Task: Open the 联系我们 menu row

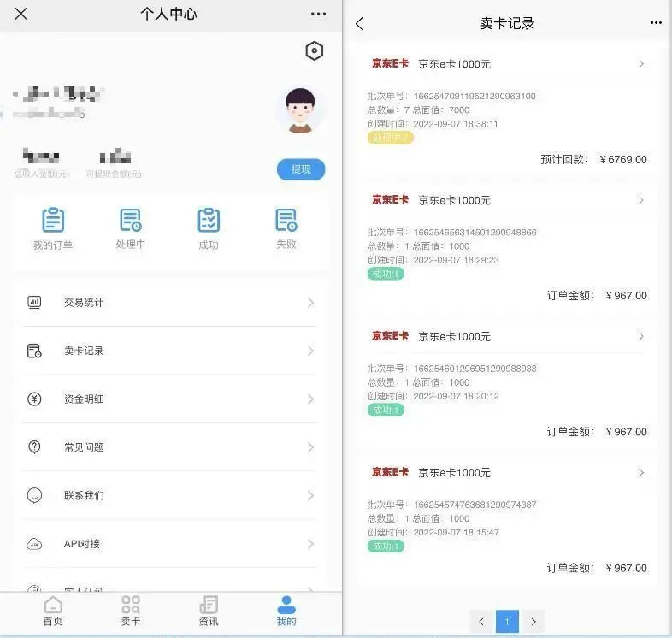Action: coord(169,496)
